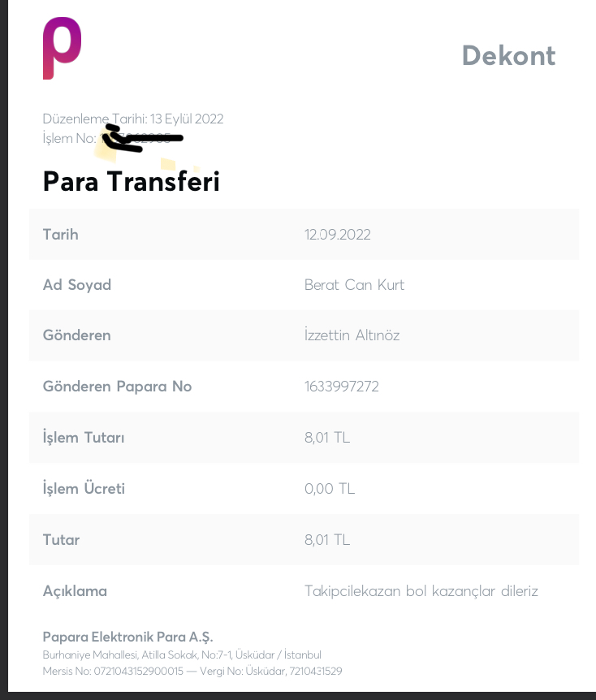596x700 pixels.
Task: Click the Tutar row amount 8,01 TL
Action: pos(327,540)
